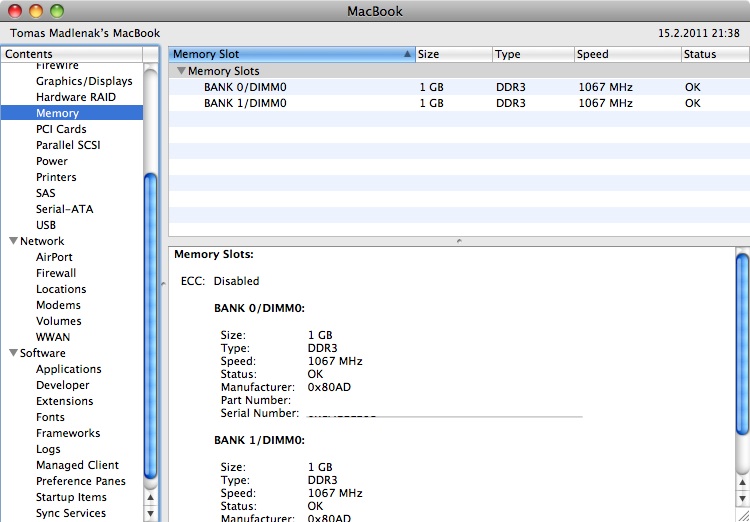Open Startup Items under Software

71,497
